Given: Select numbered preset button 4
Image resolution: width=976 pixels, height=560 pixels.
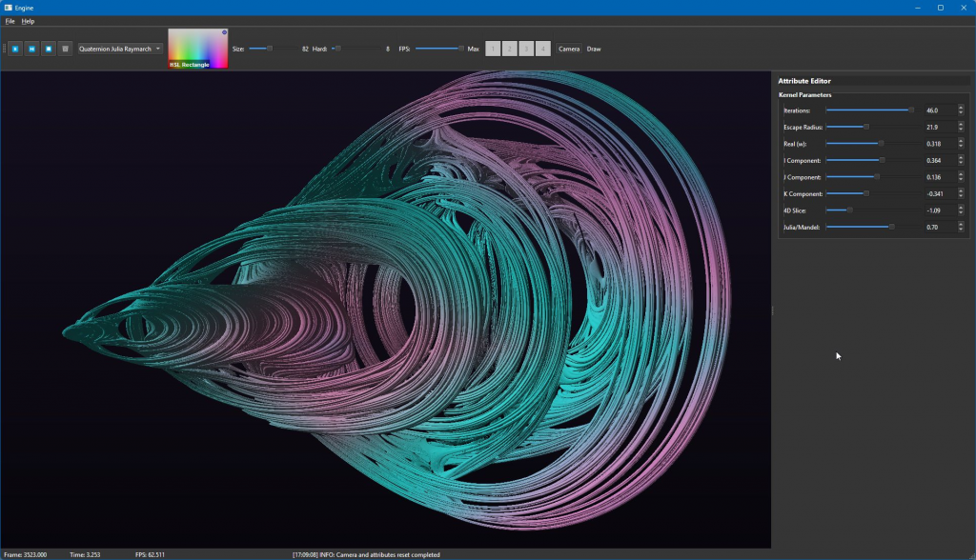Looking at the screenshot, I should tap(542, 49).
